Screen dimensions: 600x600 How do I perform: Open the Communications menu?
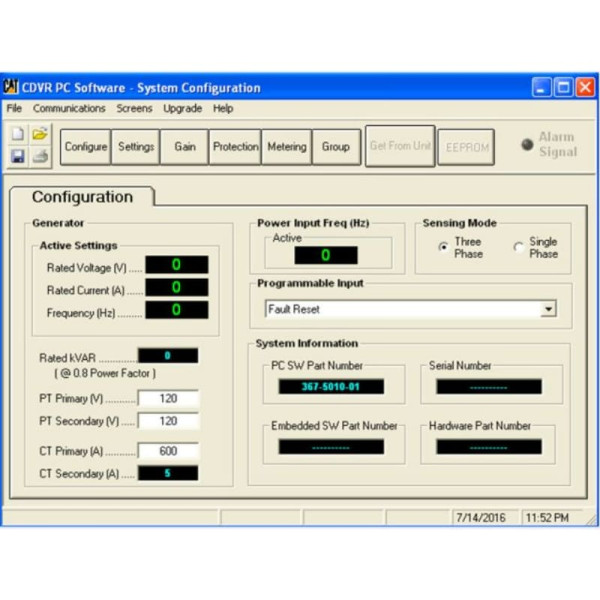(69, 108)
